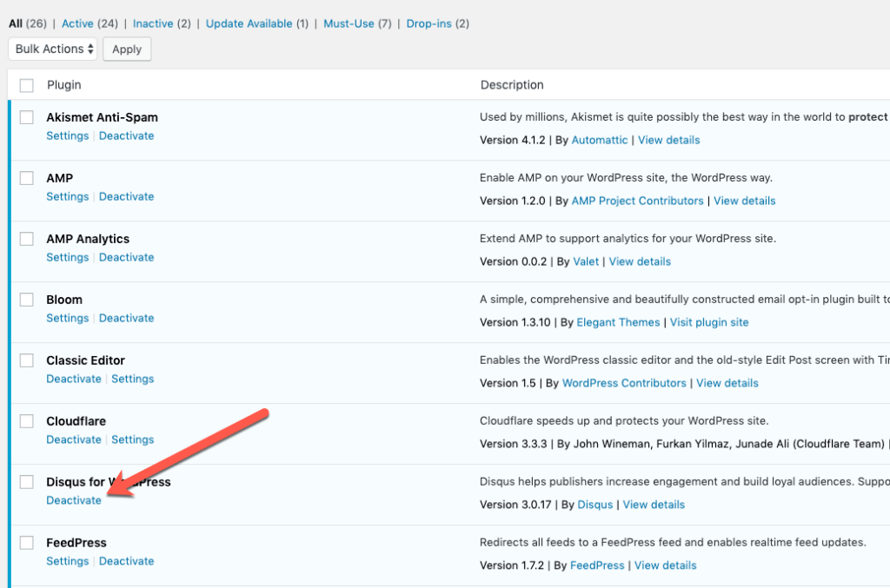The height and width of the screenshot is (588, 890).
Task: Open AMP Project Contributors link
Action: [637, 201]
